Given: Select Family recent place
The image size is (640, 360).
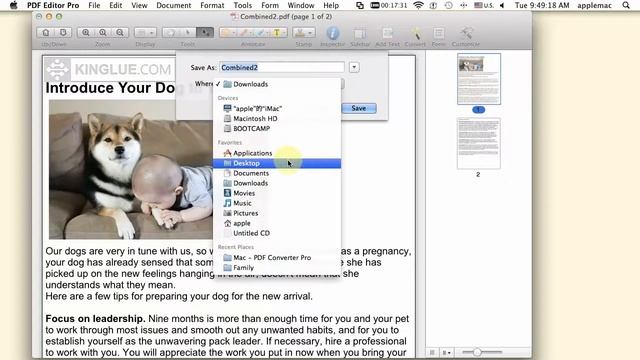Looking at the screenshot, I should [x=277, y=268].
